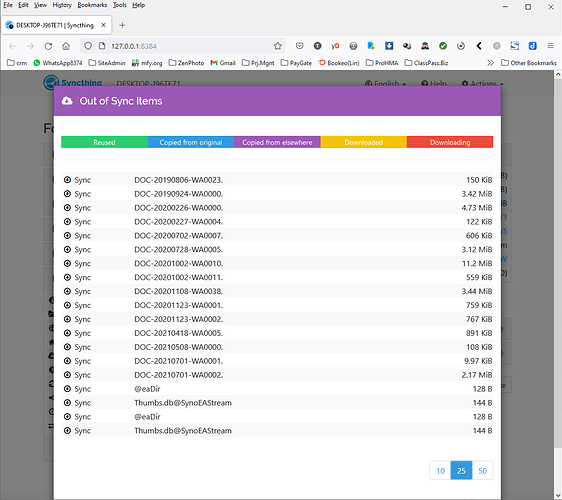Click the sync icon for DOC-20190806-WA0023

click(67, 180)
